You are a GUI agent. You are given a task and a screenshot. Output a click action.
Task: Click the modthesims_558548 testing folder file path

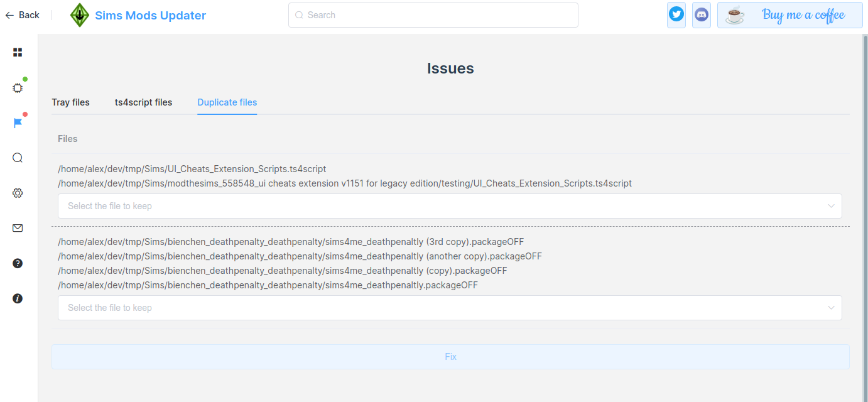[x=345, y=183]
